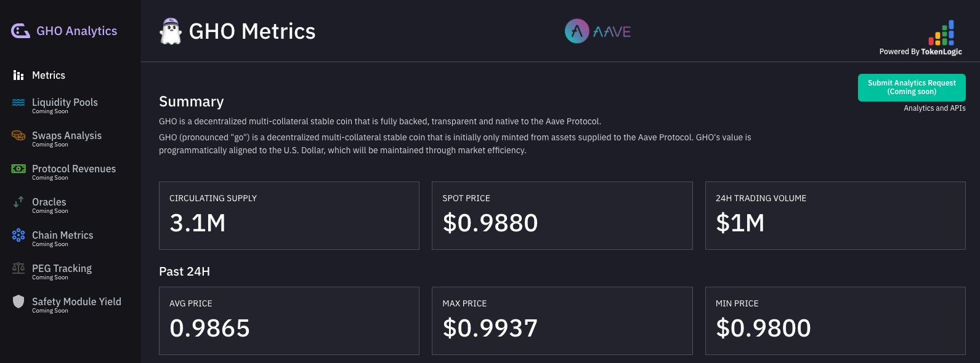The image size is (980, 363).
Task: Click the Powered By TokenLogic link
Action: click(x=921, y=52)
